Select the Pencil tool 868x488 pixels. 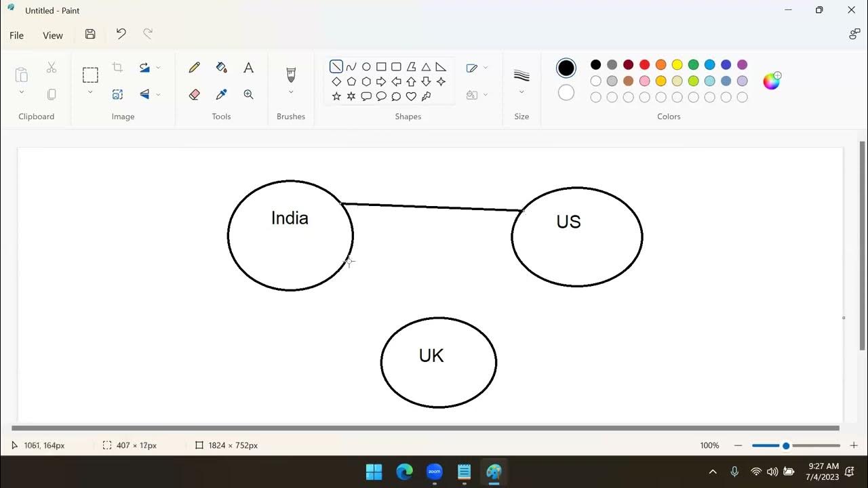point(195,67)
